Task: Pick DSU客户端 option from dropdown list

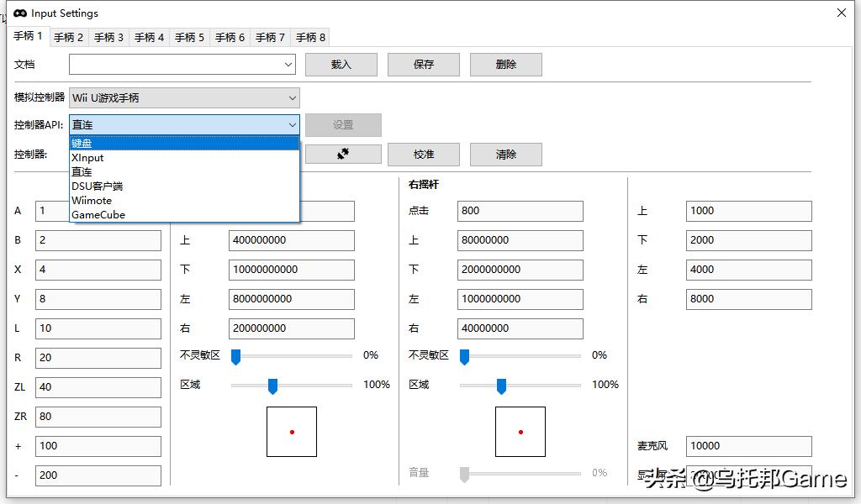Action: tap(184, 186)
